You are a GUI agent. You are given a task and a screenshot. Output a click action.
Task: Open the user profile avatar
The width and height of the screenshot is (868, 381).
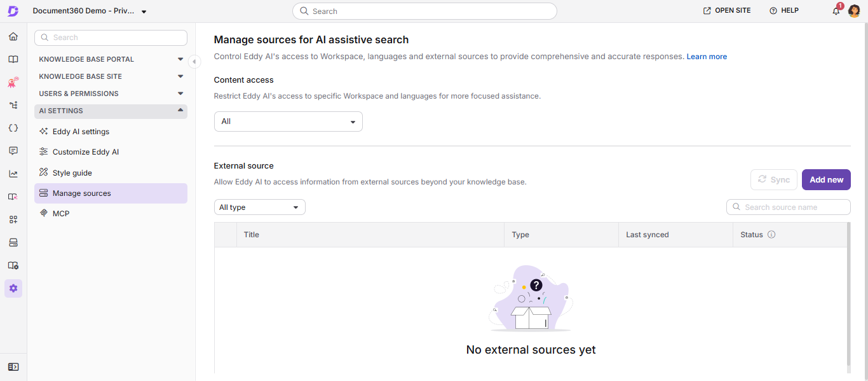pyautogui.click(x=855, y=11)
